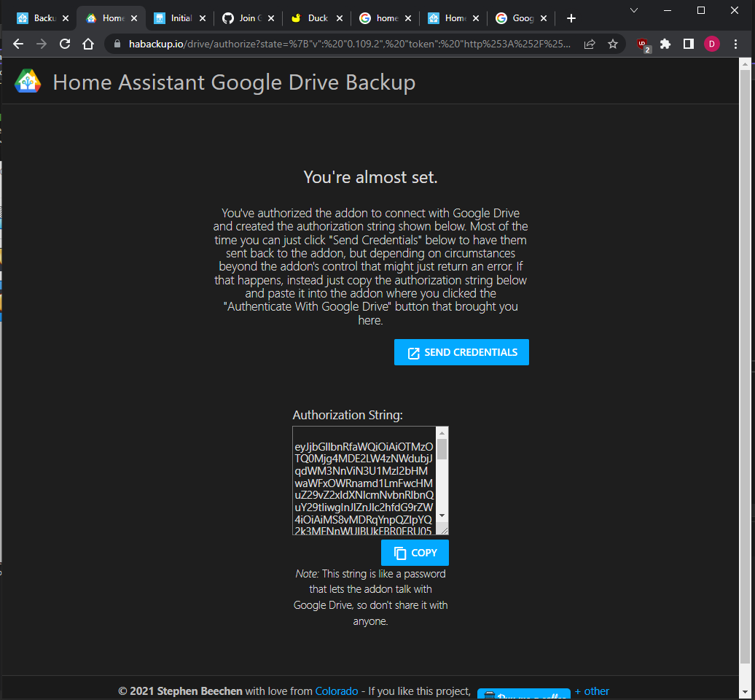Viewport: 755px width, 700px height.
Task: Reload the page
Action: 65,44
